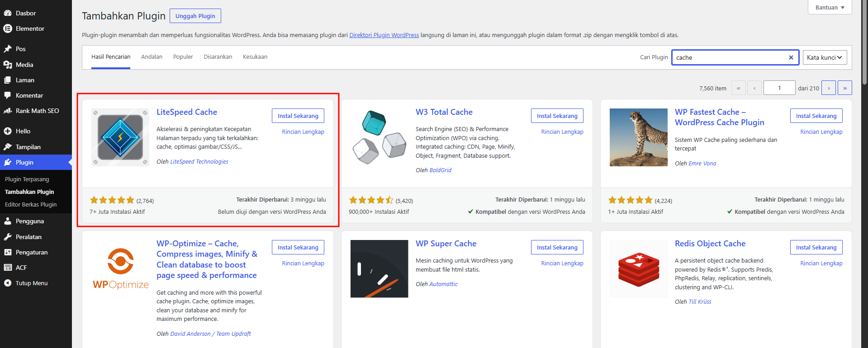This screenshot has width=868, height=348.
Task: Open Direktori Plugin WordPress link
Action: tap(384, 35)
